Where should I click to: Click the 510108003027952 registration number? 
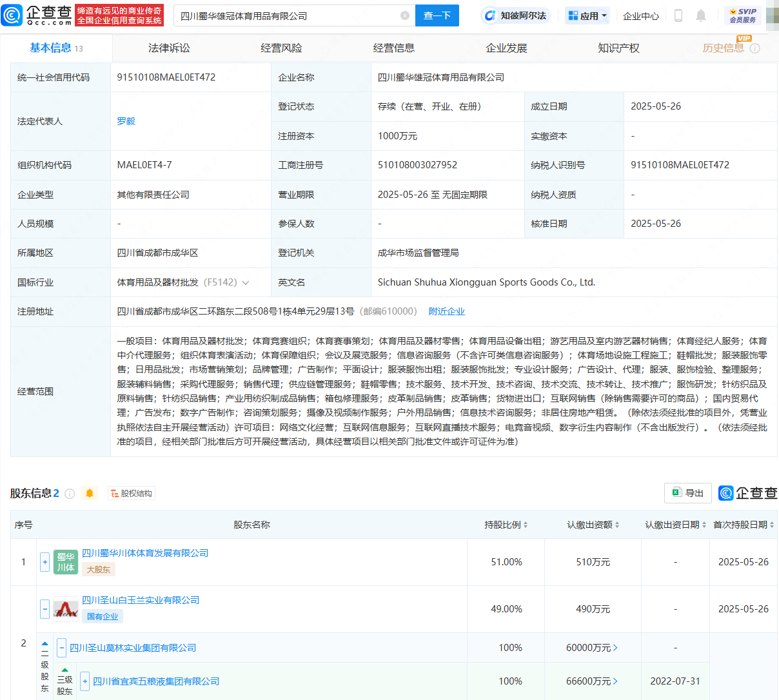417,165
